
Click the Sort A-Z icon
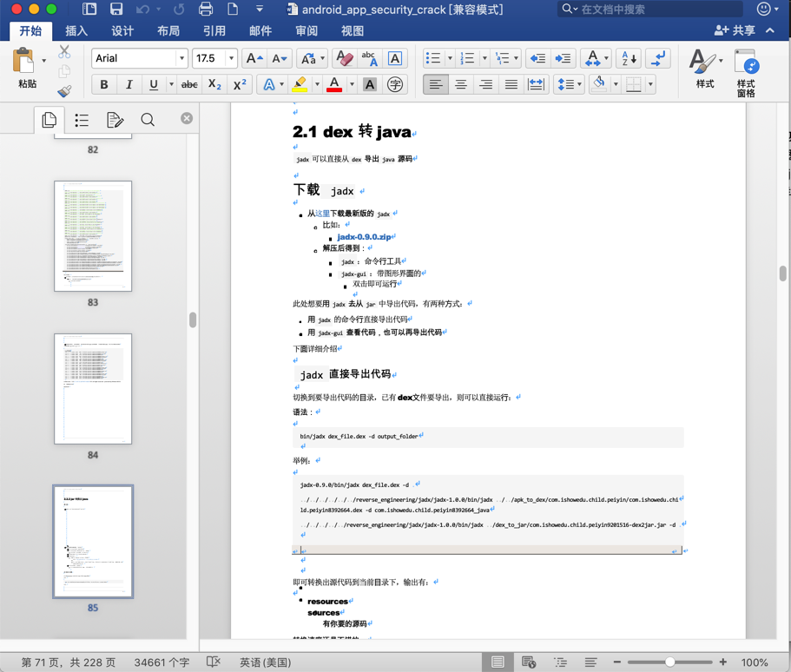pos(629,58)
